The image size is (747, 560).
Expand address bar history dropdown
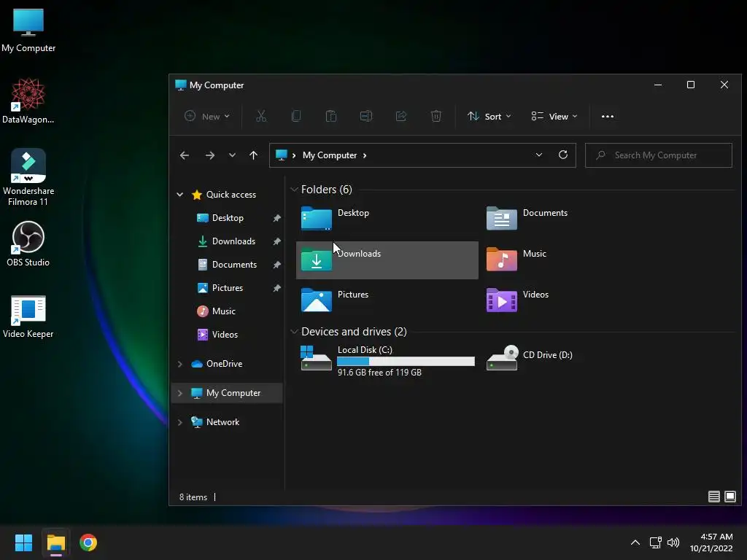(539, 155)
